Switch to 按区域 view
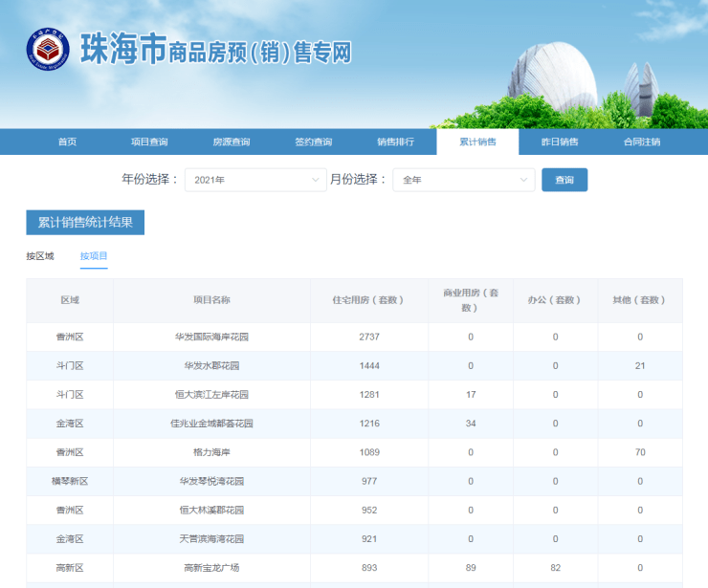The height and width of the screenshot is (588, 708). click(40, 256)
